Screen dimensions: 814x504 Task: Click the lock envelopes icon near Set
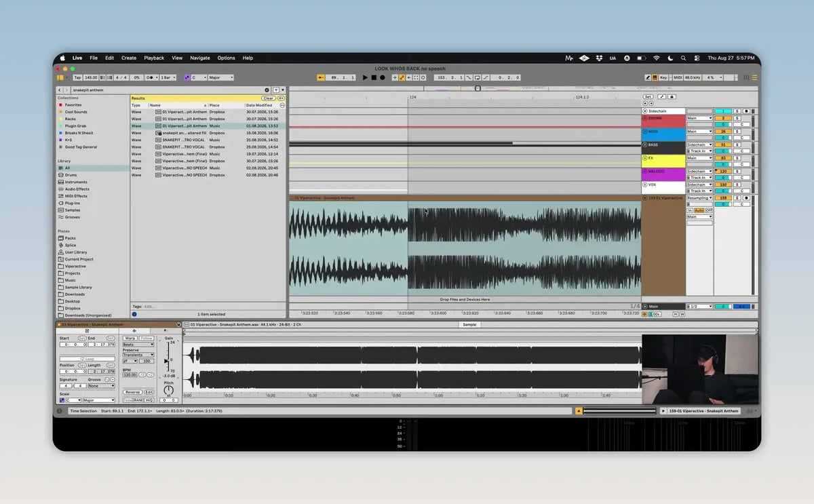pyautogui.click(x=671, y=97)
